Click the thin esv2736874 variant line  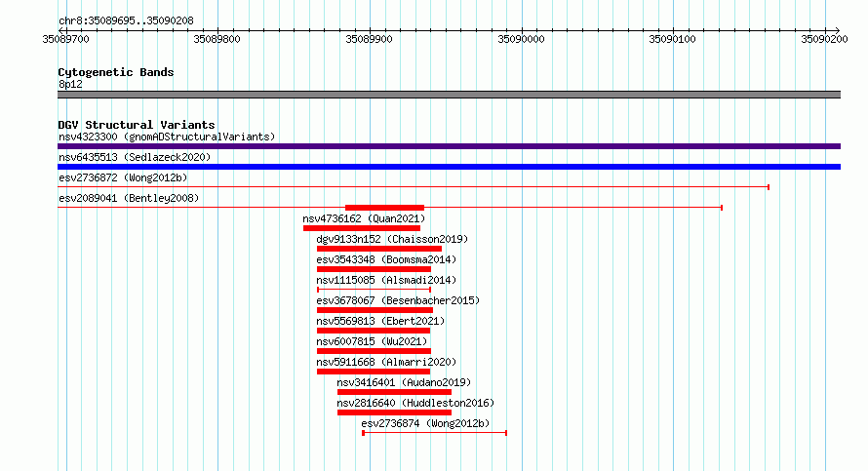pyautogui.click(x=435, y=433)
